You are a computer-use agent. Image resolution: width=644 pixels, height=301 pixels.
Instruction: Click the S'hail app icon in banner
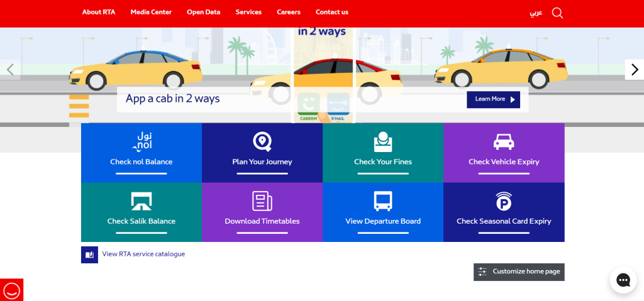coord(338,104)
